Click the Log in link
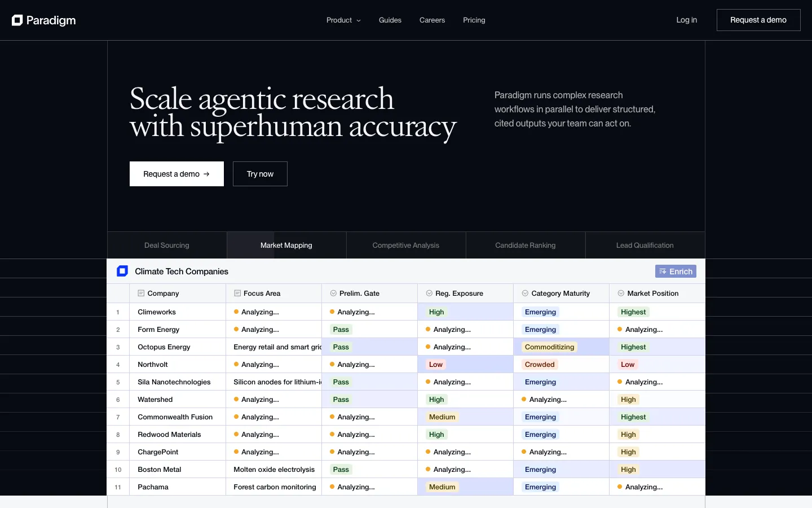This screenshot has width=812, height=508. click(x=686, y=20)
